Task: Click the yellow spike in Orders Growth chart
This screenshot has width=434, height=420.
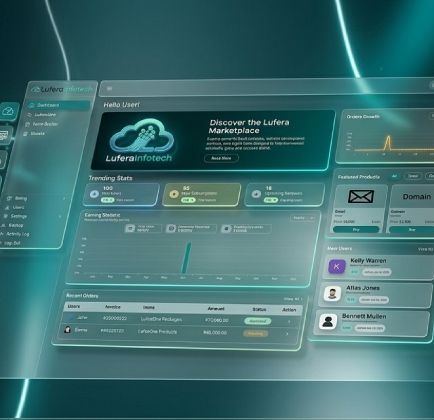Action: point(387,142)
